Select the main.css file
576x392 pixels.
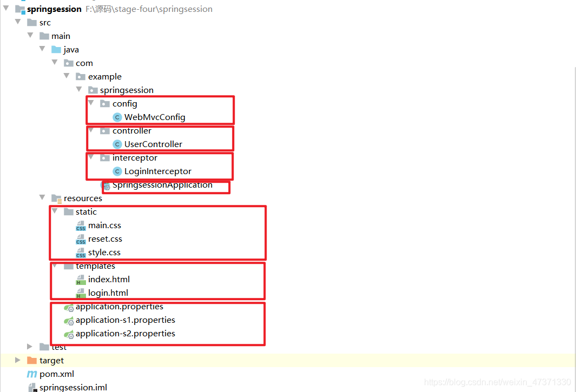click(105, 225)
